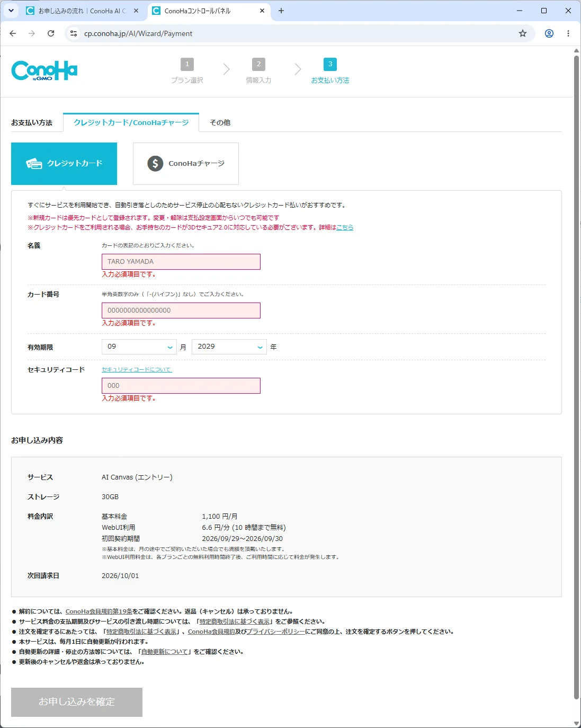Close the お申し込みの流れ tab
581x728 pixels.
tap(136, 11)
